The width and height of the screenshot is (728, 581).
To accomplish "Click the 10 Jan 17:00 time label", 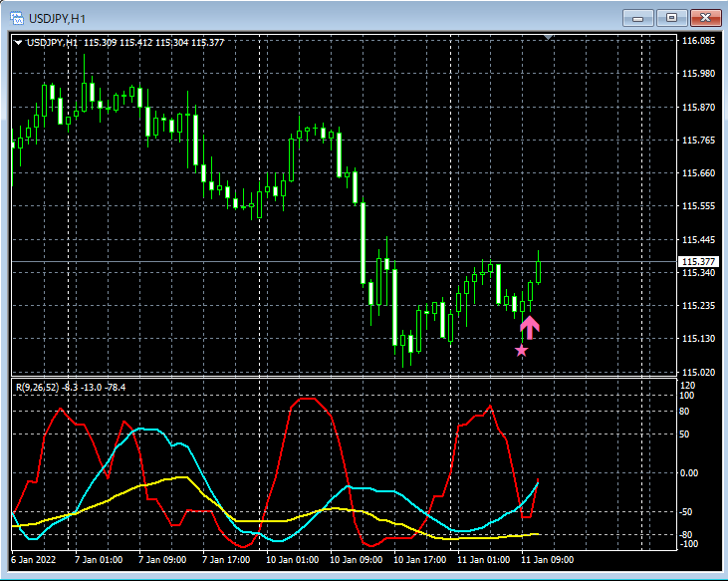I will [x=419, y=560].
